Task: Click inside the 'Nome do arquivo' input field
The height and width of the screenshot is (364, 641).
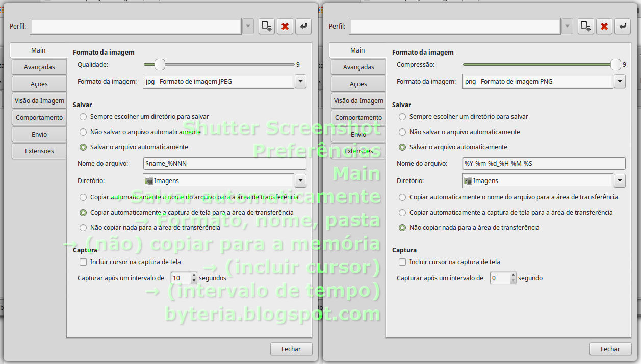Action: pyautogui.click(x=224, y=163)
